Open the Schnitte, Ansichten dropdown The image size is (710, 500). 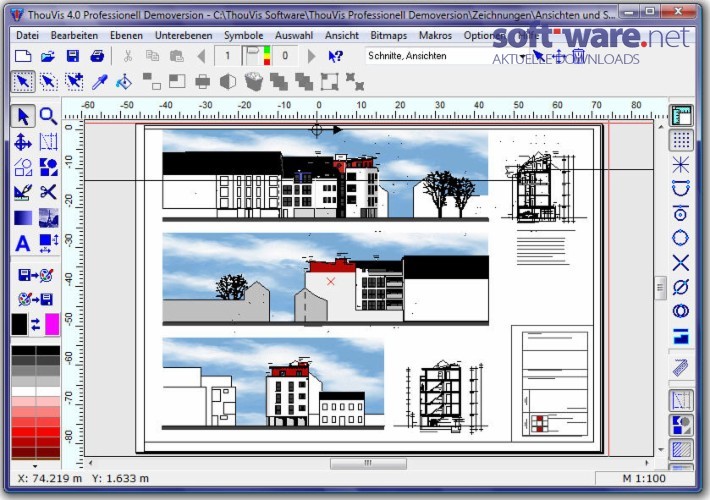[523, 56]
